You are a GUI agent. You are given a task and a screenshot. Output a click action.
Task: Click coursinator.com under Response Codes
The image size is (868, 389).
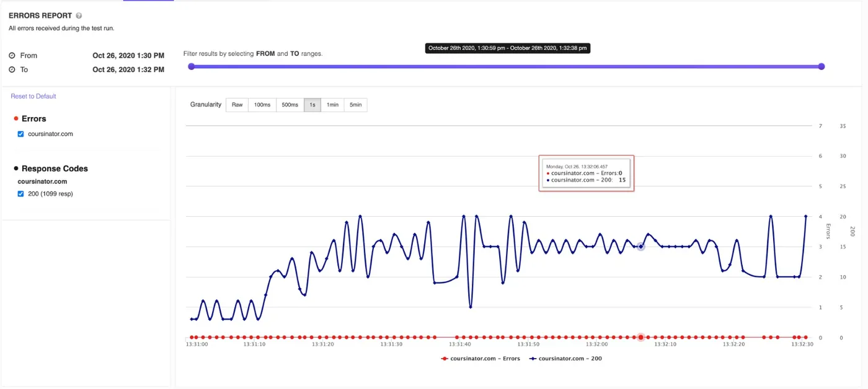coord(42,181)
